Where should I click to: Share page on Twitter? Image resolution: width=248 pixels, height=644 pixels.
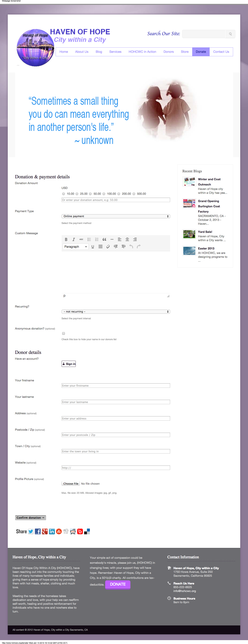(31, 531)
